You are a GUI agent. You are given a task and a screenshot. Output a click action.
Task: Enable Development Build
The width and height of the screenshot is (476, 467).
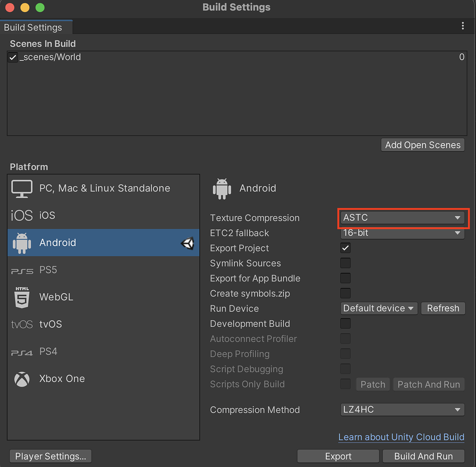pyautogui.click(x=345, y=323)
